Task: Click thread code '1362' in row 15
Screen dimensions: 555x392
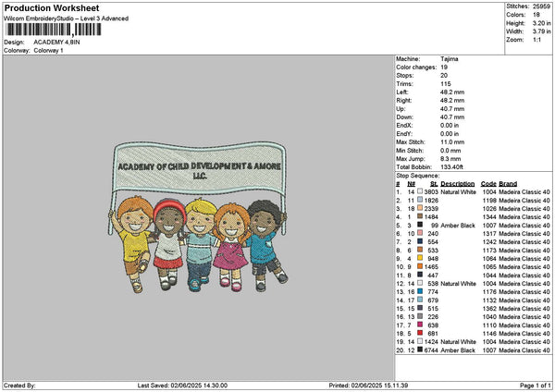Action: [x=489, y=309]
